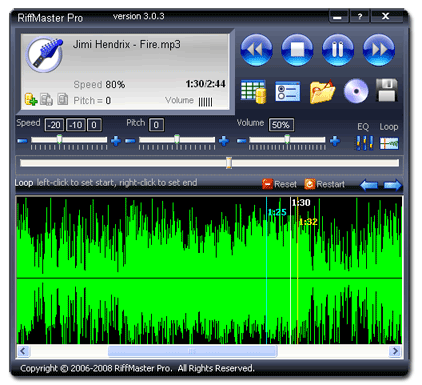Click the Volume 50% button

(x=281, y=125)
